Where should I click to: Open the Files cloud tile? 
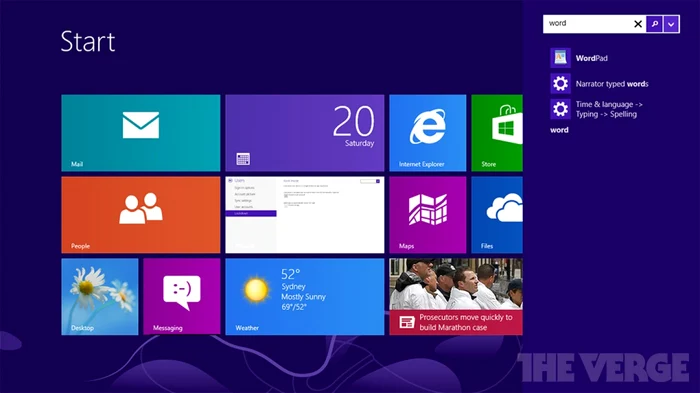pyautogui.click(x=497, y=215)
